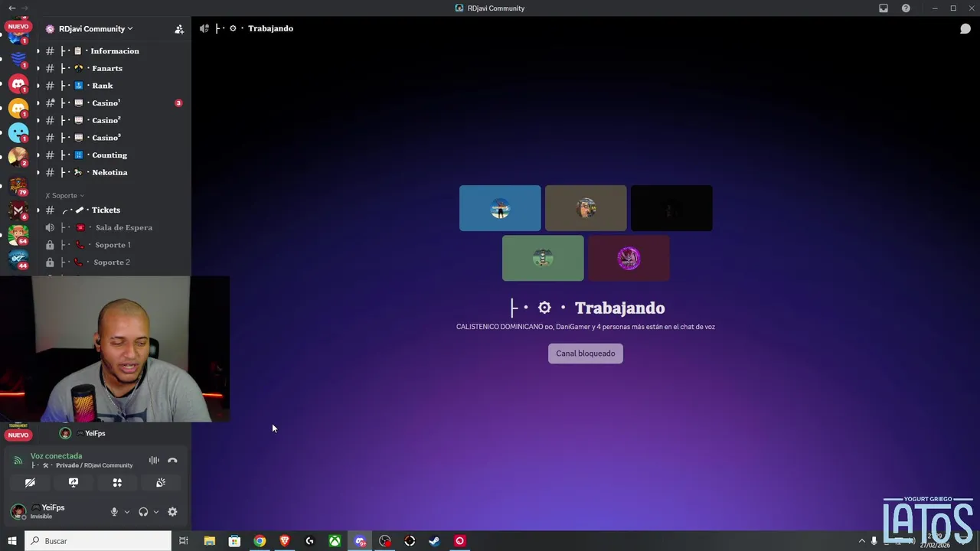Start screen sharing from voice panel

click(x=73, y=483)
